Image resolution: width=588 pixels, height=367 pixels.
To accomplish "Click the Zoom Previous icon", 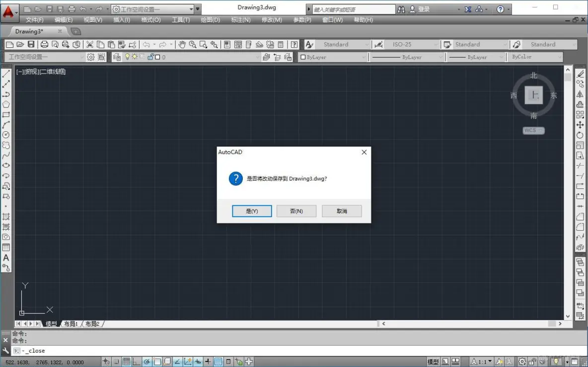I will (214, 45).
